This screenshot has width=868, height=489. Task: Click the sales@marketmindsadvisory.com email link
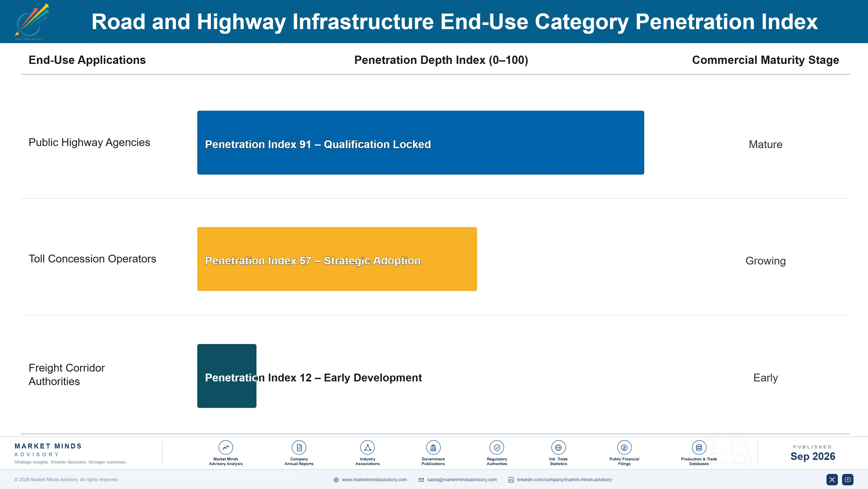462,480
